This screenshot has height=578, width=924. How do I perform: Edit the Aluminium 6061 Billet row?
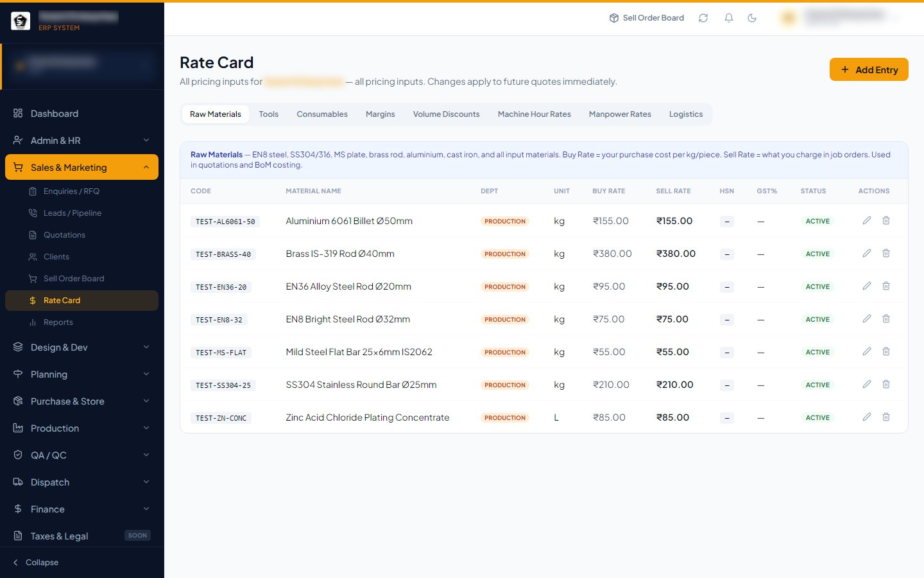coord(867,220)
